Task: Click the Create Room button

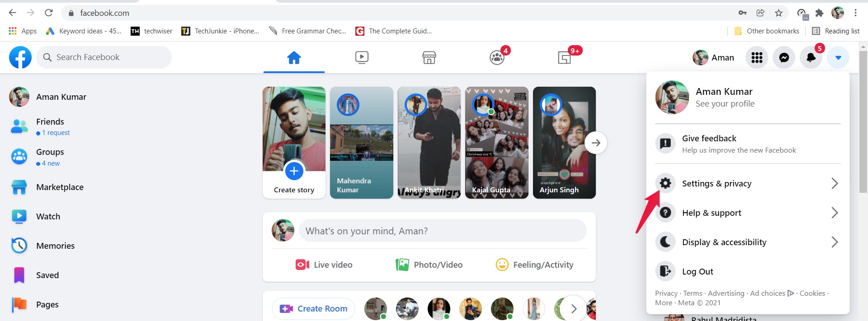Action: (x=313, y=309)
